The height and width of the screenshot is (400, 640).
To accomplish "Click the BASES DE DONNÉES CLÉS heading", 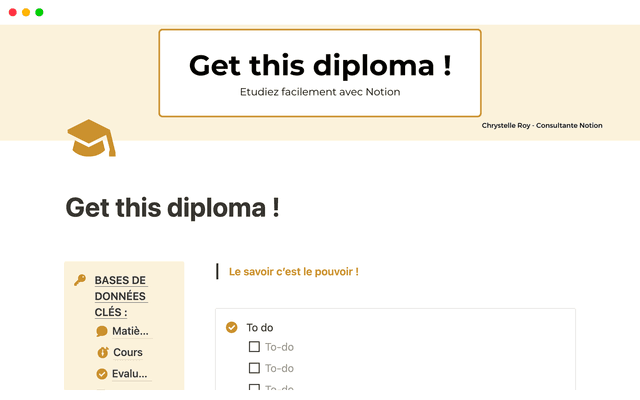I will point(120,296).
